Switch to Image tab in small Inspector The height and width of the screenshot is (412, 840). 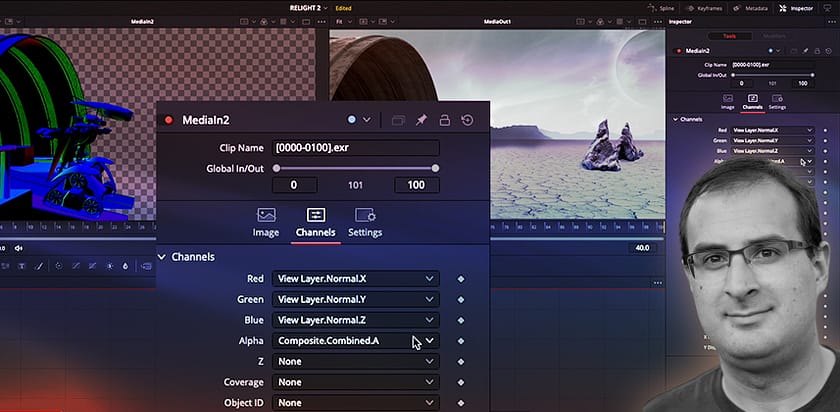tap(728, 101)
